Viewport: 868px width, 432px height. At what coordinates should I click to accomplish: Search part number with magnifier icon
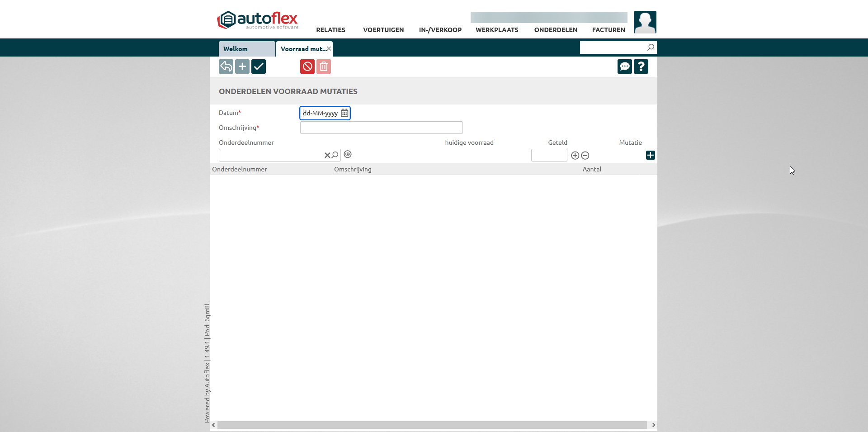pyautogui.click(x=335, y=155)
